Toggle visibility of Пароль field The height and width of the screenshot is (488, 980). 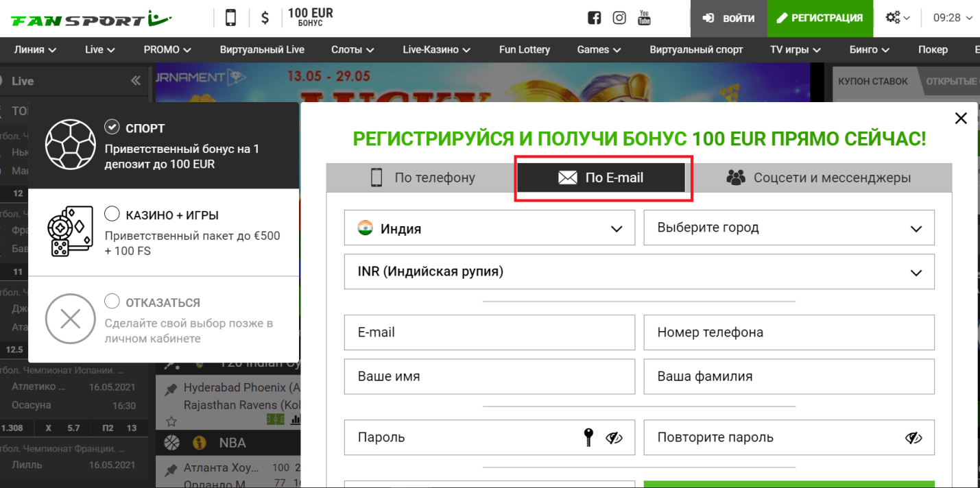click(x=614, y=437)
